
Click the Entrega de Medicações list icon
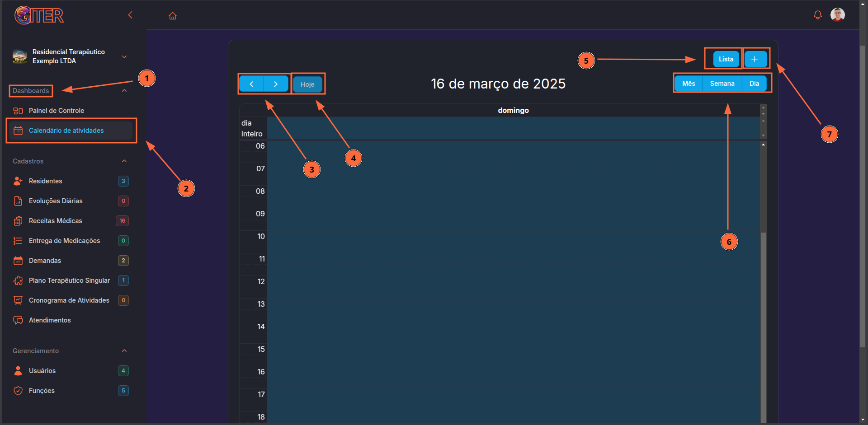click(18, 241)
